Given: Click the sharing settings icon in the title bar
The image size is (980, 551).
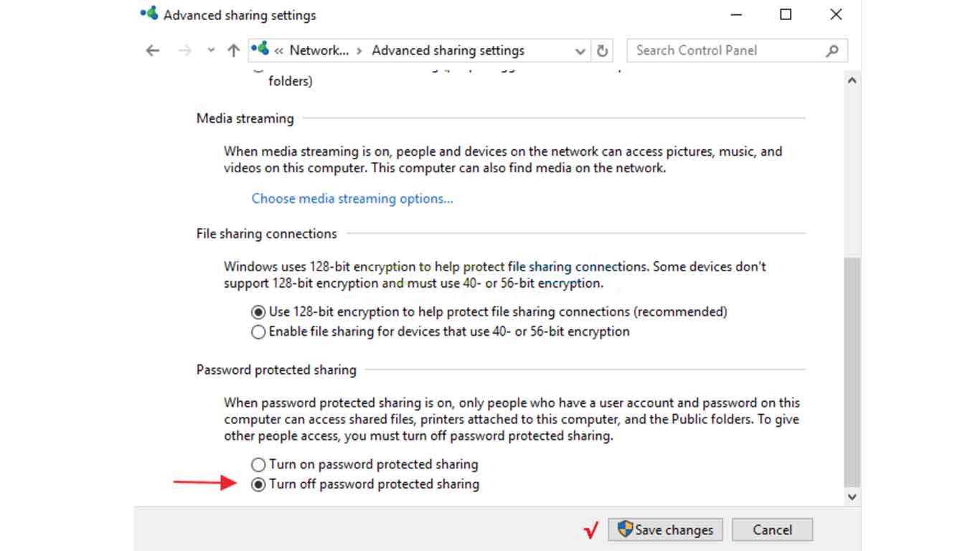Looking at the screenshot, I should tap(149, 13).
